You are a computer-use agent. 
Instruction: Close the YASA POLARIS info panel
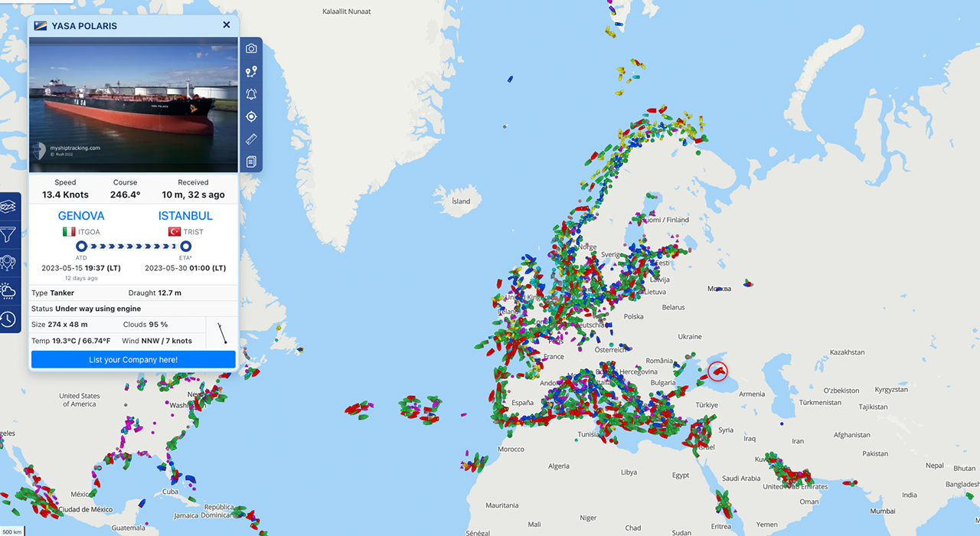(x=227, y=25)
